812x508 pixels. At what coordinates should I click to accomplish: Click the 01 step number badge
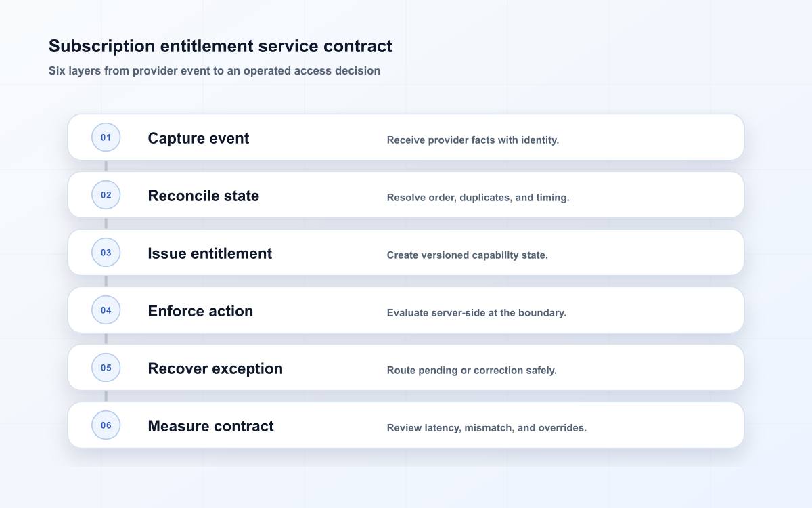click(x=106, y=137)
